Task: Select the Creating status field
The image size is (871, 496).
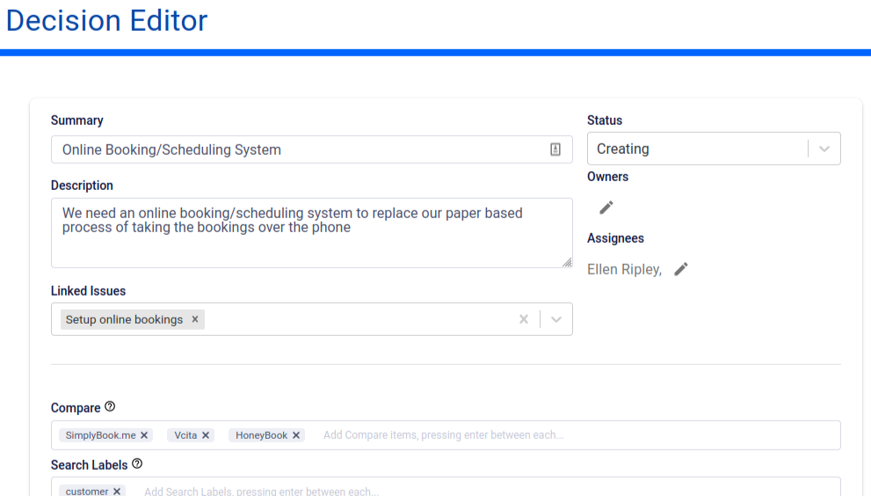Action: coord(697,149)
